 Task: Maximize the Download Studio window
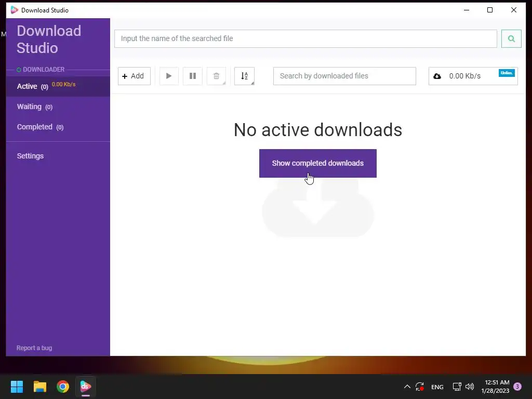click(x=490, y=10)
